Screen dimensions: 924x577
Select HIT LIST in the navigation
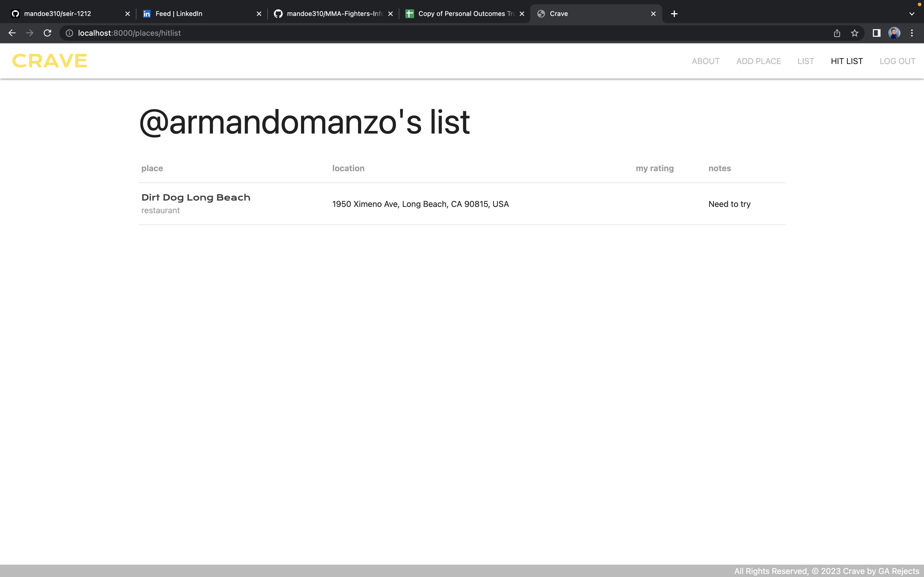[x=846, y=61]
